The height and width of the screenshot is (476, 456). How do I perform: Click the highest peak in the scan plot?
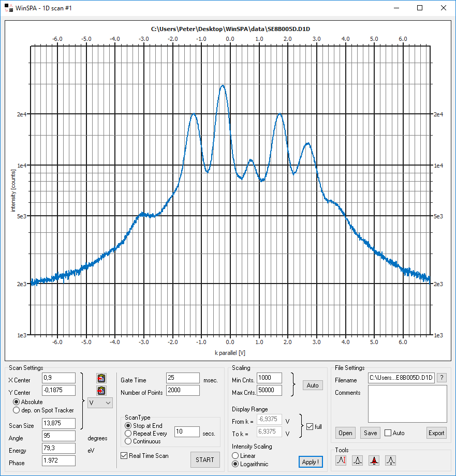(x=223, y=86)
